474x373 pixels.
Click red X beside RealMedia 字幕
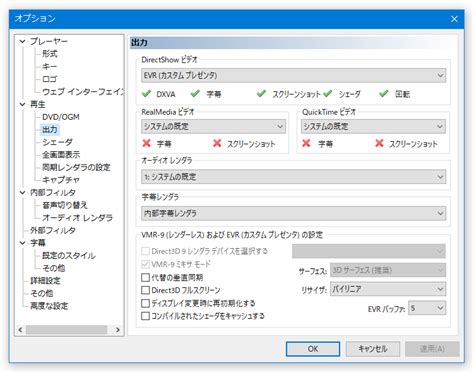click(x=146, y=143)
